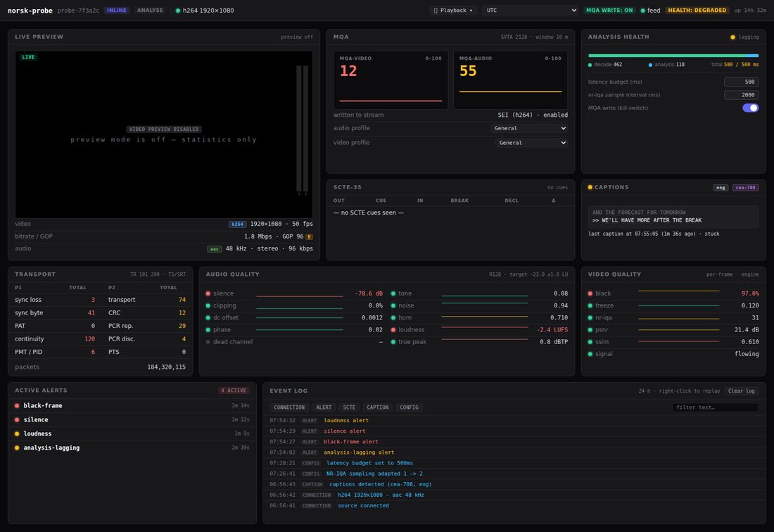Click the red dot beside the black-frame alert
The width and height of the screenshot is (774, 532).
pyautogui.click(x=17, y=405)
